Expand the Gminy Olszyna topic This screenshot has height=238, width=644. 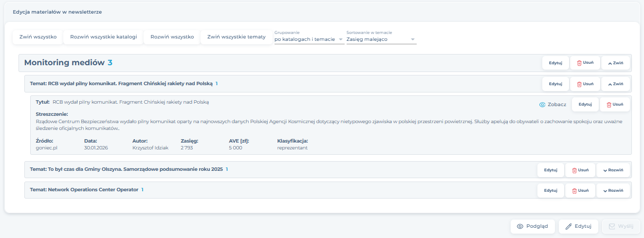[613, 170]
